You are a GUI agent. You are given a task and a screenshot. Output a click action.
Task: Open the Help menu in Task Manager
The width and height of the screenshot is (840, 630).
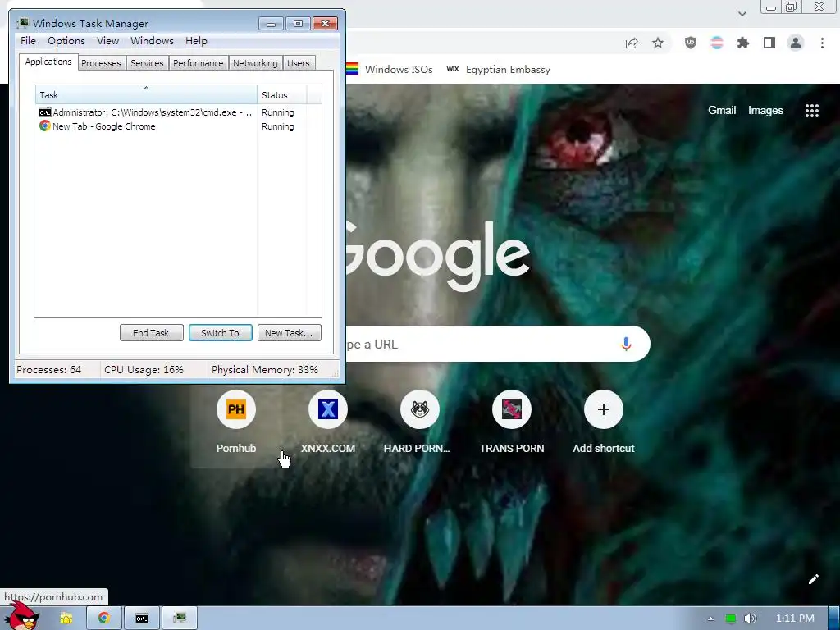196,41
